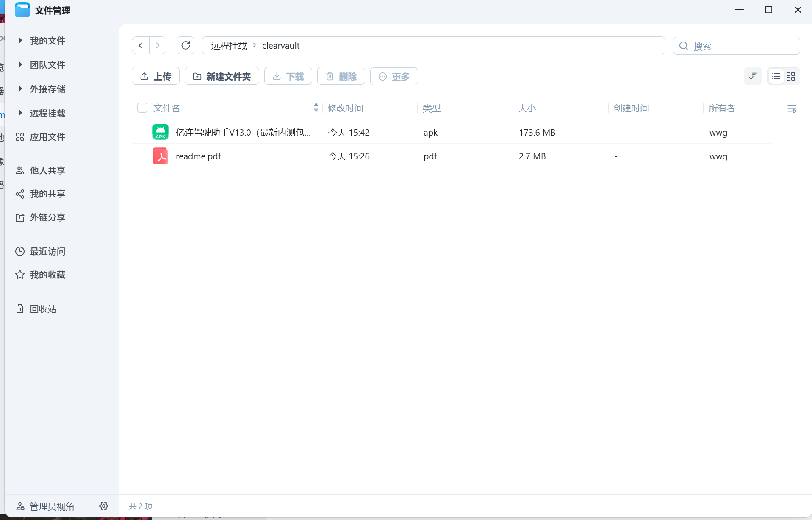This screenshot has height=520, width=812.
Task: Open 应用文件 in sidebar
Action: pyautogui.click(x=41, y=137)
